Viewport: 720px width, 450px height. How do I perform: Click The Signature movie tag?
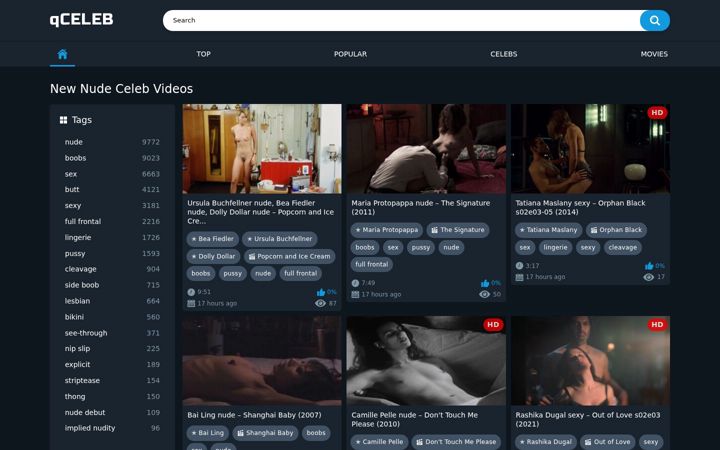(458, 230)
